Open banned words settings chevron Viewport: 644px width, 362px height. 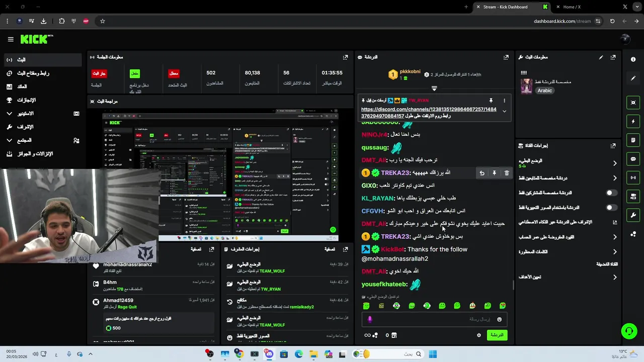click(x=615, y=252)
